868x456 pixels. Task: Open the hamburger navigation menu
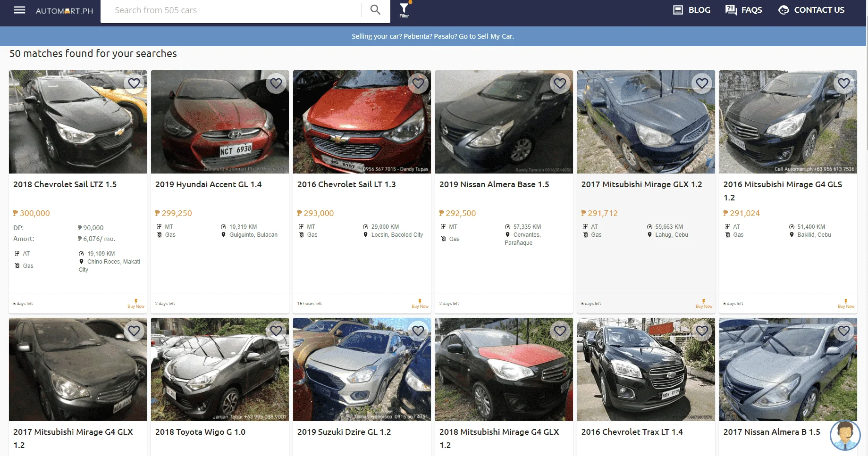coord(20,10)
